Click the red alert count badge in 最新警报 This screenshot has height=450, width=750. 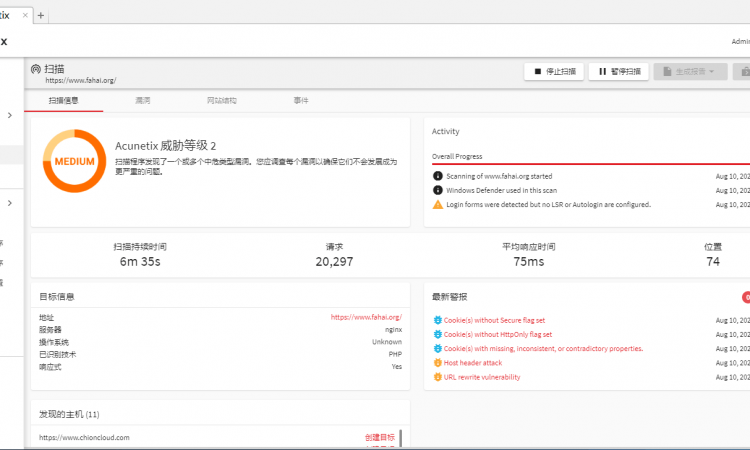click(x=746, y=297)
